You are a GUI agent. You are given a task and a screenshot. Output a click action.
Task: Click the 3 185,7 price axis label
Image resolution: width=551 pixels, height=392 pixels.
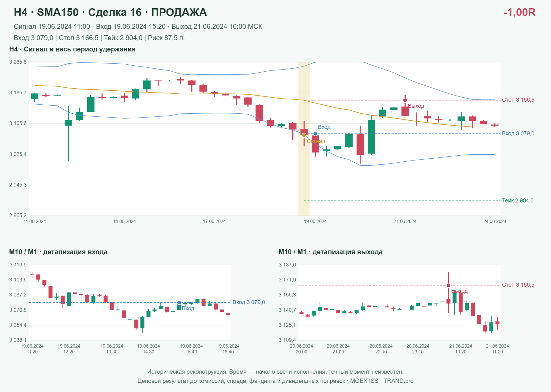click(18, 92)
